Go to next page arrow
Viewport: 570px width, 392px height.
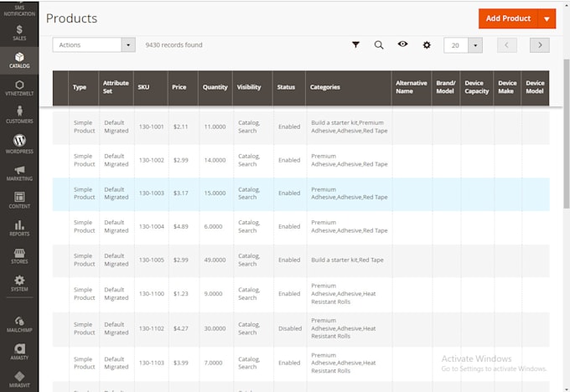tap(540, 45)
